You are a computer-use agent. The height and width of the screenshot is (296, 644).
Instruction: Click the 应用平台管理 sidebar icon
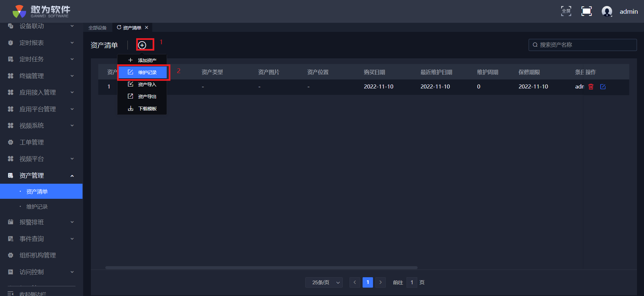11,109
